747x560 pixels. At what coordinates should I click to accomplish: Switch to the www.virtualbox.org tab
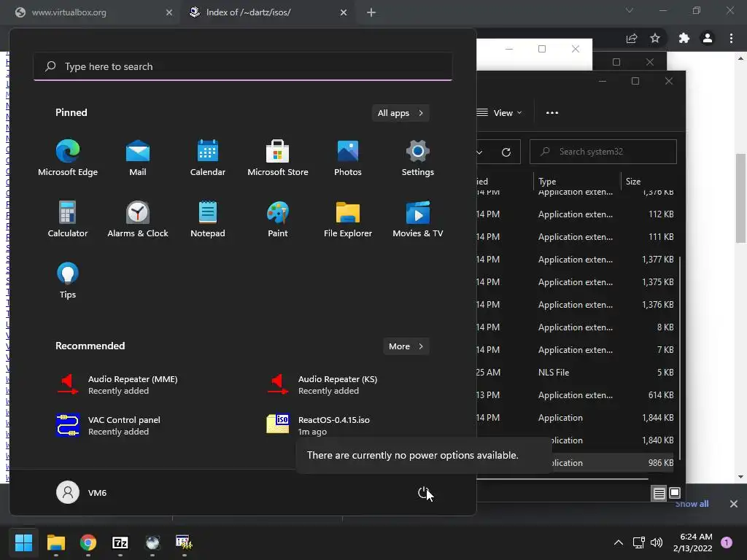tap(90, 12)
